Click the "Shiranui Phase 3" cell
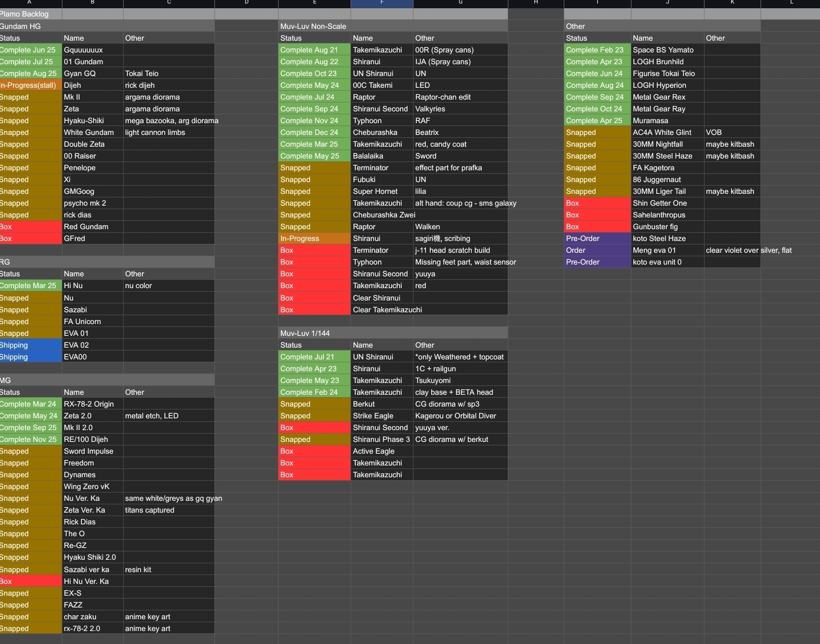The width and height of the screenshot is (820, 644). pyautogui.click(x=382, y=440)
